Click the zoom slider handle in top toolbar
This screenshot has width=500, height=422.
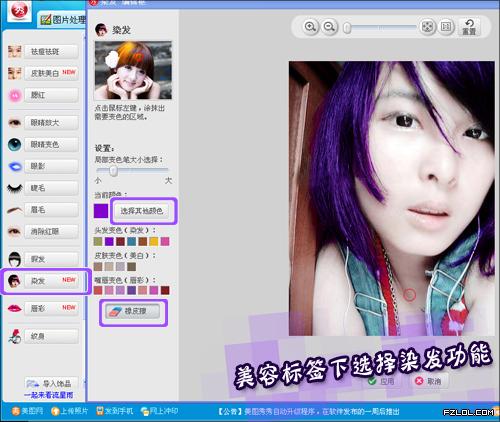pyautogui.click(x=347, y=28)
